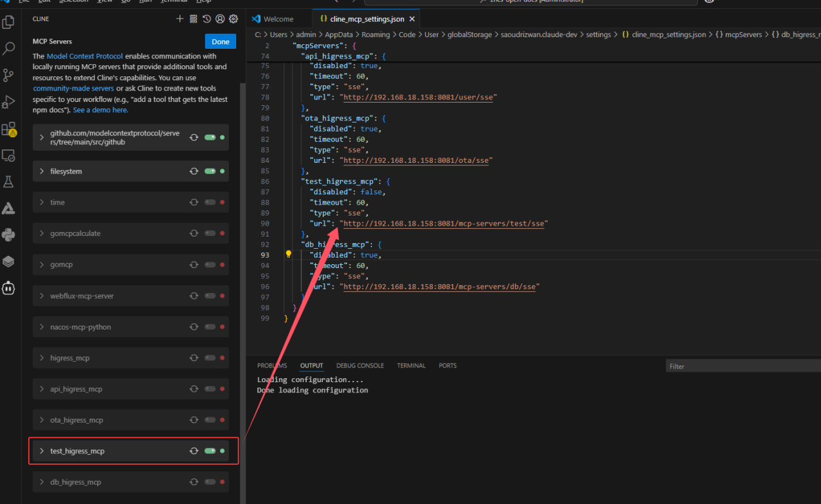Open the PORTS panel tab
The image size is (821, 504).
point(448,365)
